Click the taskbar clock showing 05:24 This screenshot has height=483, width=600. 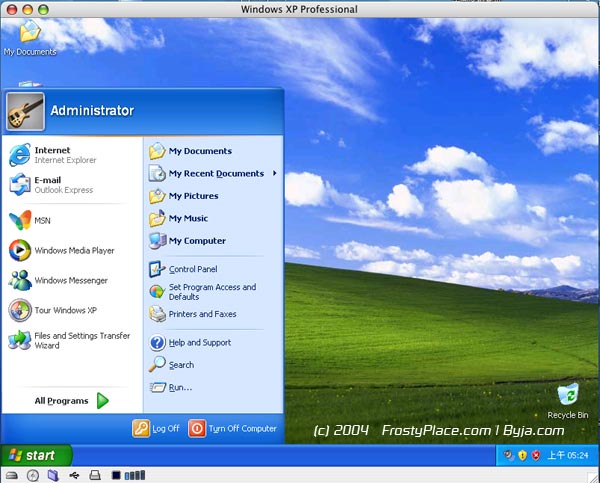tap(568, 455)
